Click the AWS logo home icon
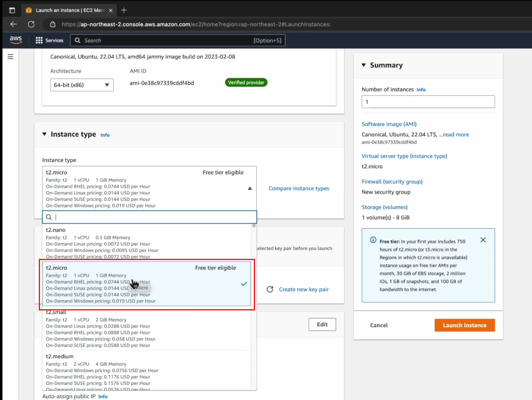 click(x=16, y=40)
